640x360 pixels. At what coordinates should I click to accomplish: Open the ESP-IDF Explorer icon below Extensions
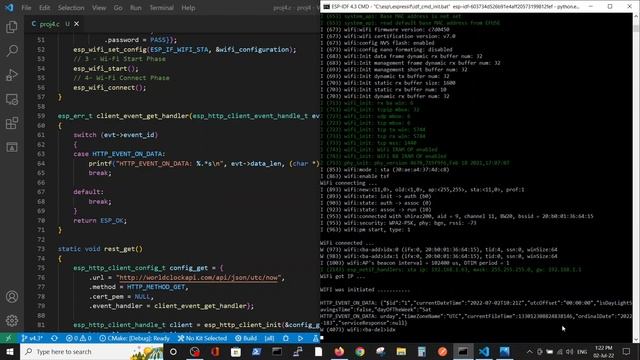pos(12,147)
